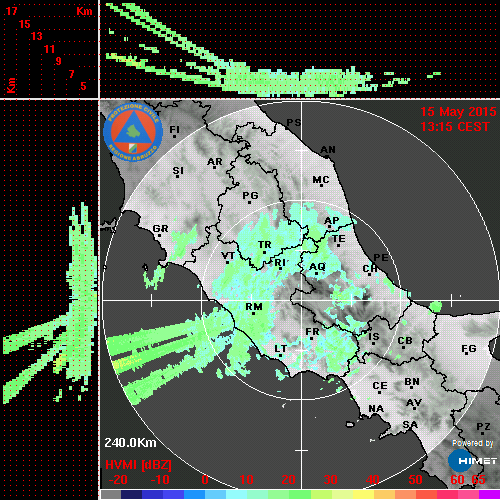Select the PZ label on the map
Screen dimensions: 500x500
pos(483,427)
